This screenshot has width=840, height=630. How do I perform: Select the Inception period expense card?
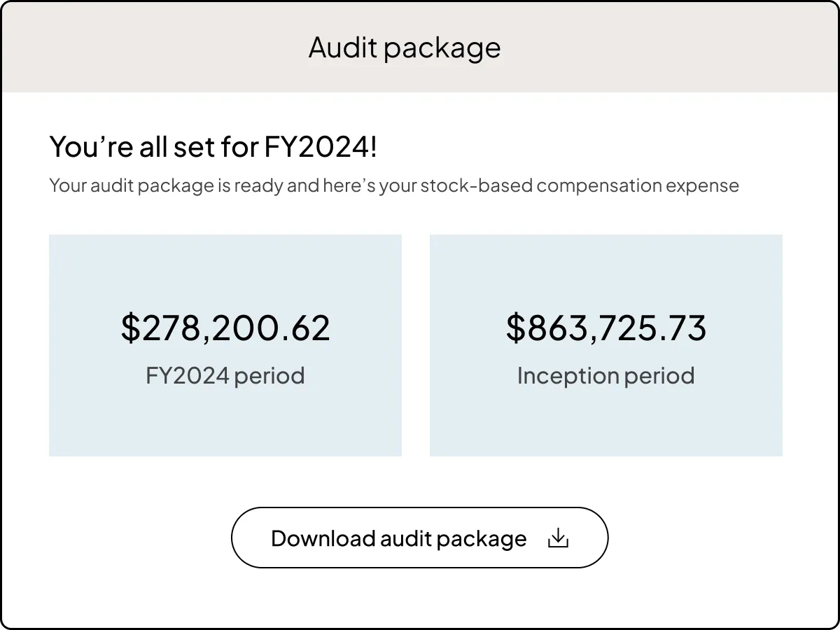(x=605, y=345)
